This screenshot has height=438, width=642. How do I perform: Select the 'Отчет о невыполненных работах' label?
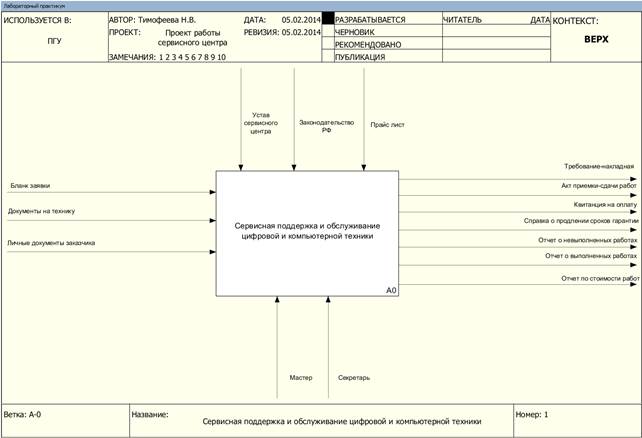588,240
